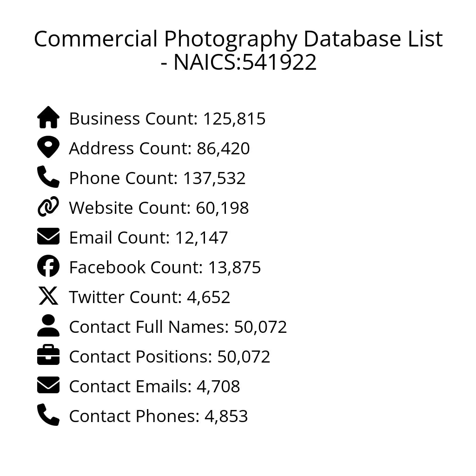
Task: Click the chain link icon beside Website Count
Action: [x=48, y=207]
